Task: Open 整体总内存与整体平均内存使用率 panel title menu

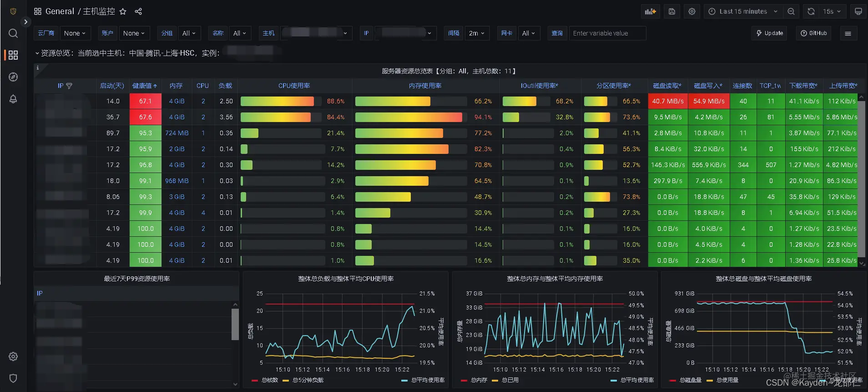Action: pos(555,279)
